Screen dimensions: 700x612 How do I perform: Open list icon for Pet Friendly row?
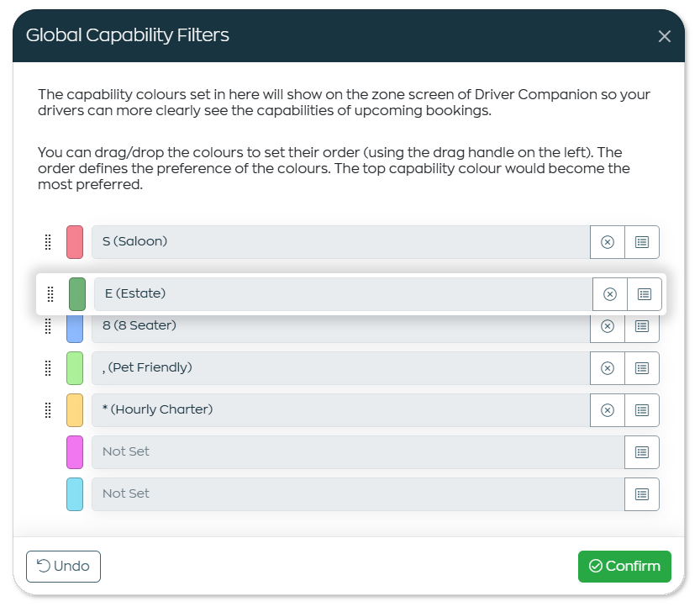coord(642,368)
